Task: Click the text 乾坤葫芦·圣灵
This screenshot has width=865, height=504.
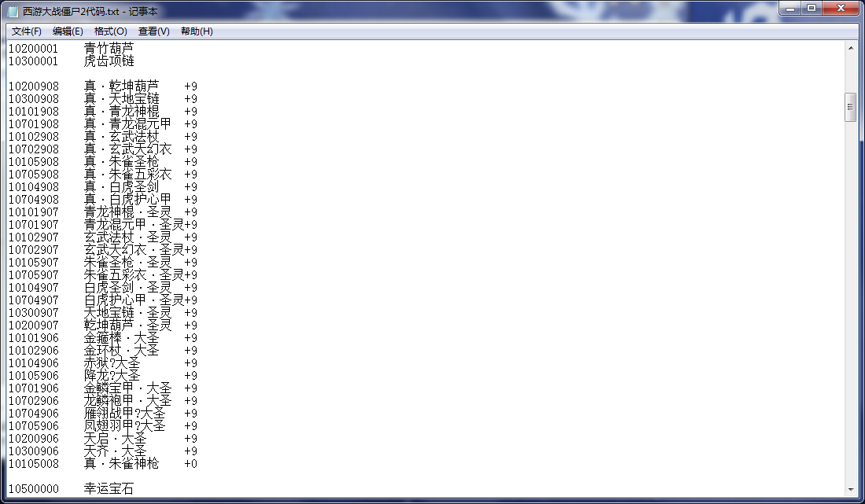Action: coord(127,326)
